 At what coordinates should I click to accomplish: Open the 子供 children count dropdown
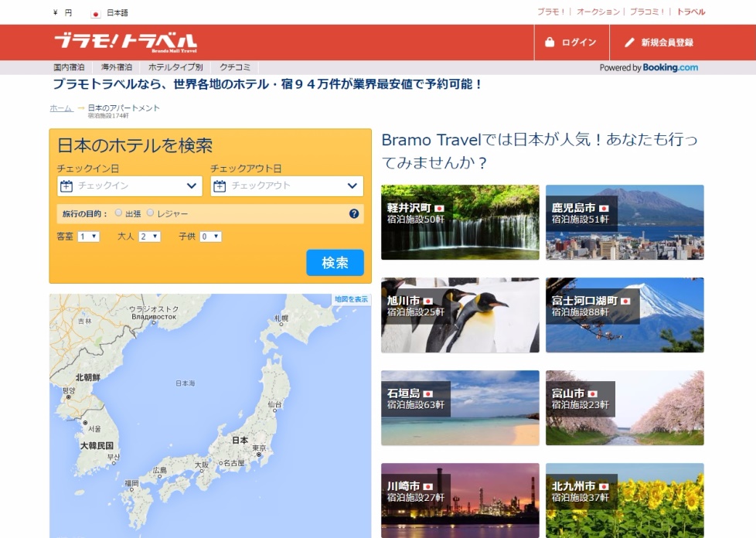pyautogui.click(x=210, y=237)
